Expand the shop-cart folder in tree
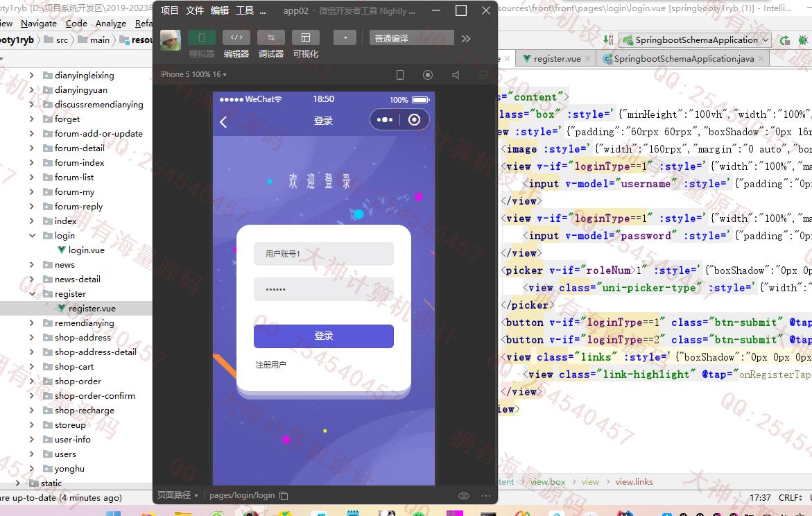Screen dimensions: 812x516 tap(32, 367)
